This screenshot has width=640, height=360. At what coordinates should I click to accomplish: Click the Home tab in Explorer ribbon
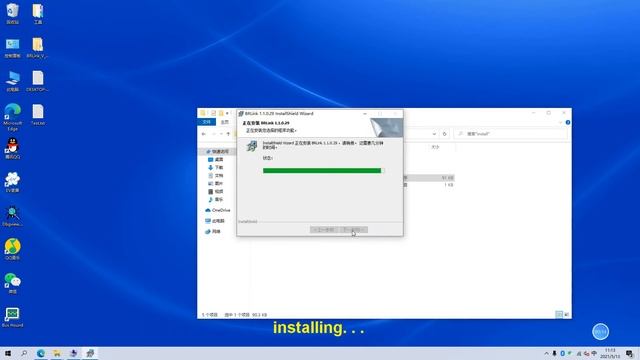(224, 122)
